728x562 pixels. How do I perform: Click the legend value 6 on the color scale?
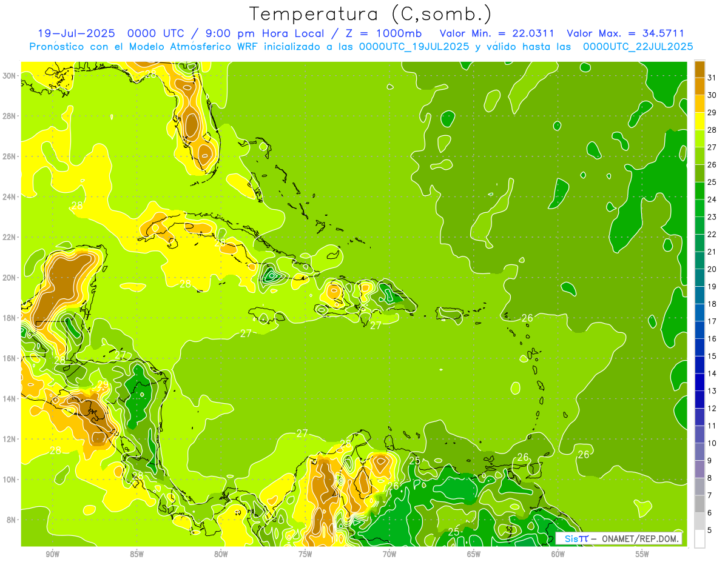710,513
